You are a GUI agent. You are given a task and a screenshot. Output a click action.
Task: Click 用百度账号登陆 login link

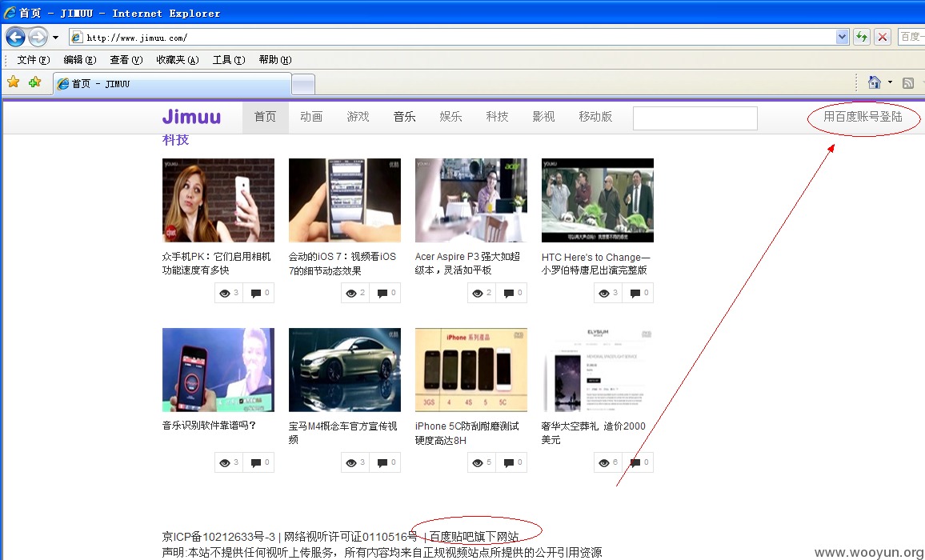[863, 117]
